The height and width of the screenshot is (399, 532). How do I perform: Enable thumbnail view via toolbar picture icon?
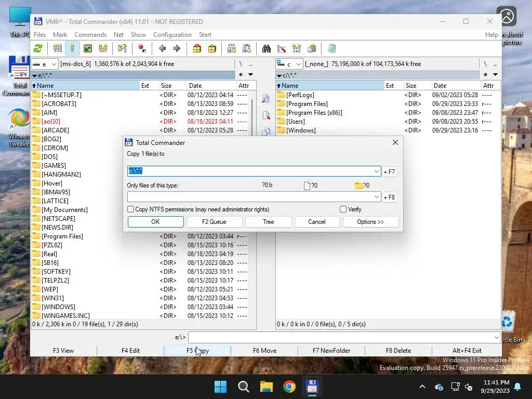(x=87, y=48)
